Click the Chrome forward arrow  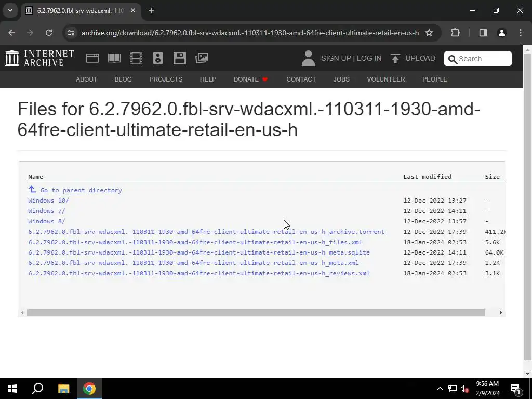(30, 33)
